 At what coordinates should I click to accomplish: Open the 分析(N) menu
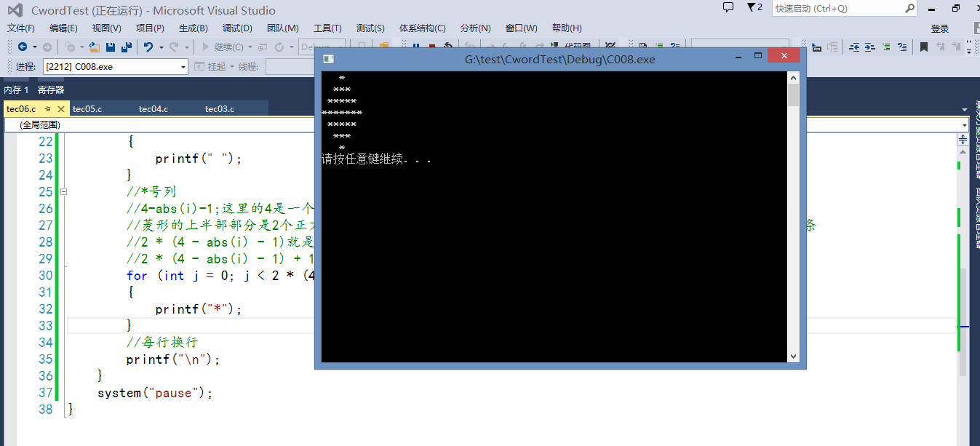(476, 28)
